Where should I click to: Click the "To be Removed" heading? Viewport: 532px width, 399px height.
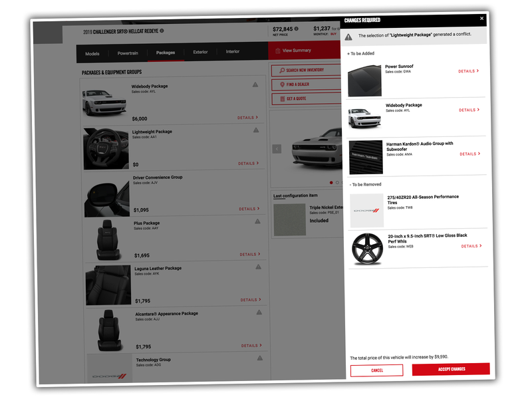pyautogui.click(x=365, y=185)
